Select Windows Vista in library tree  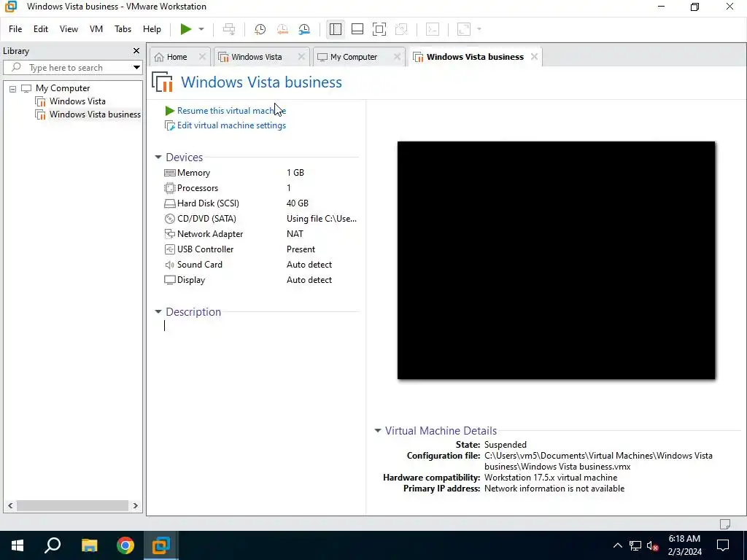pos(77,101)
